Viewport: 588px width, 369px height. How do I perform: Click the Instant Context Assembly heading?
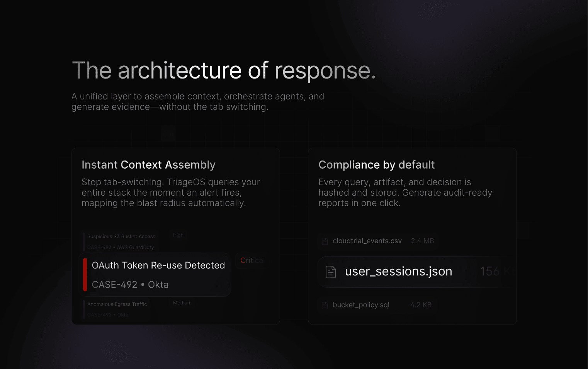148,165
